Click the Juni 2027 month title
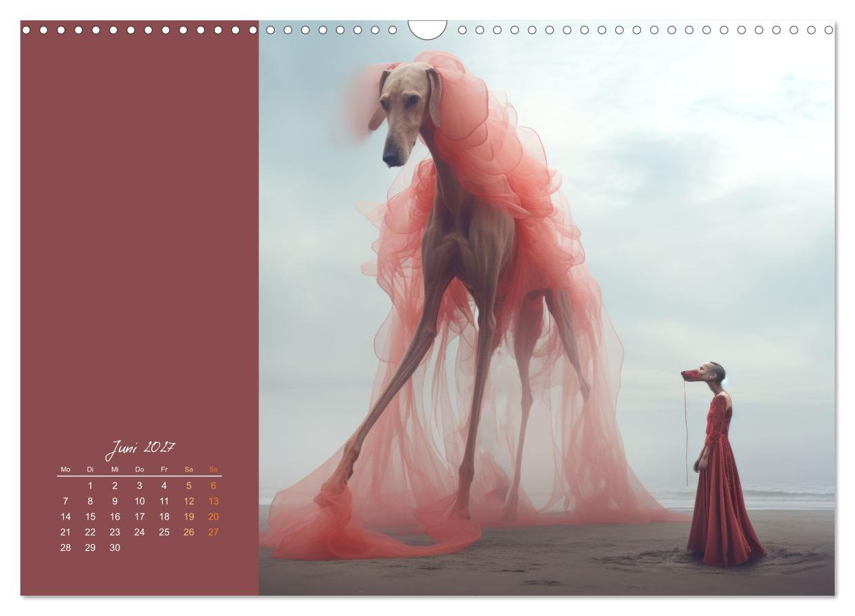 tap(140, 448)
